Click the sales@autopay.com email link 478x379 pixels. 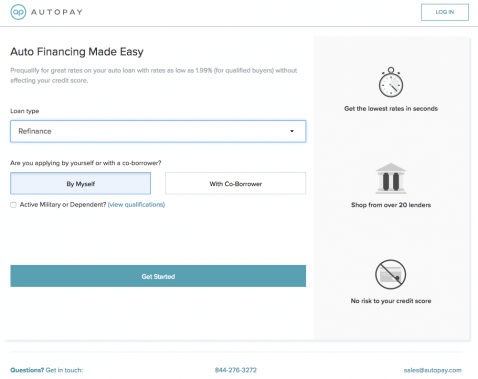tap(432, 370)
